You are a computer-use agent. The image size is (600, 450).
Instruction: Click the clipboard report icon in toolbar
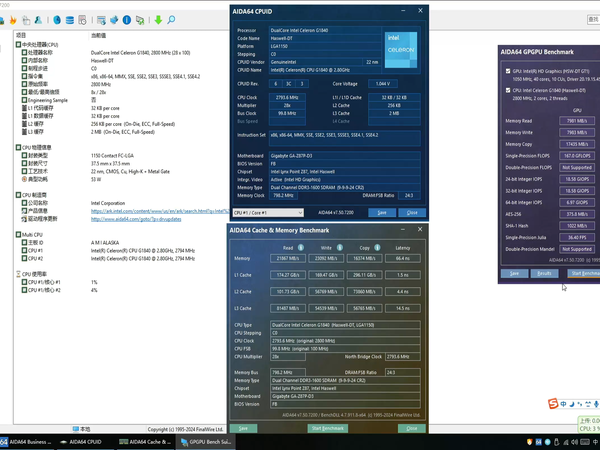click(x=26, y=20)
